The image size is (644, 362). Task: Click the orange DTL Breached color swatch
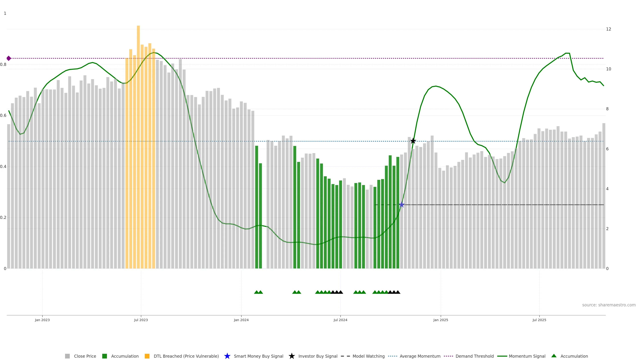[x=147, y=356]
